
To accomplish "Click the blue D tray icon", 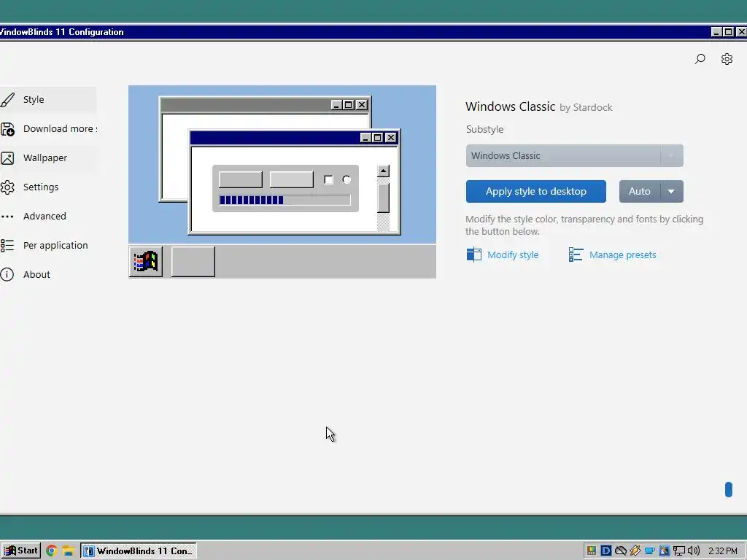I will [x=606, y=551].
